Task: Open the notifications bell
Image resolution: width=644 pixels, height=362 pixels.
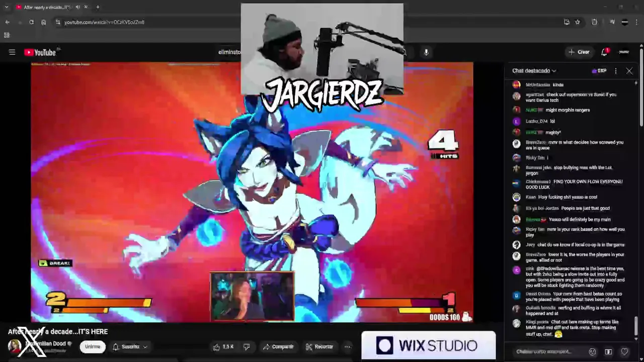Action: pos(604,52)
